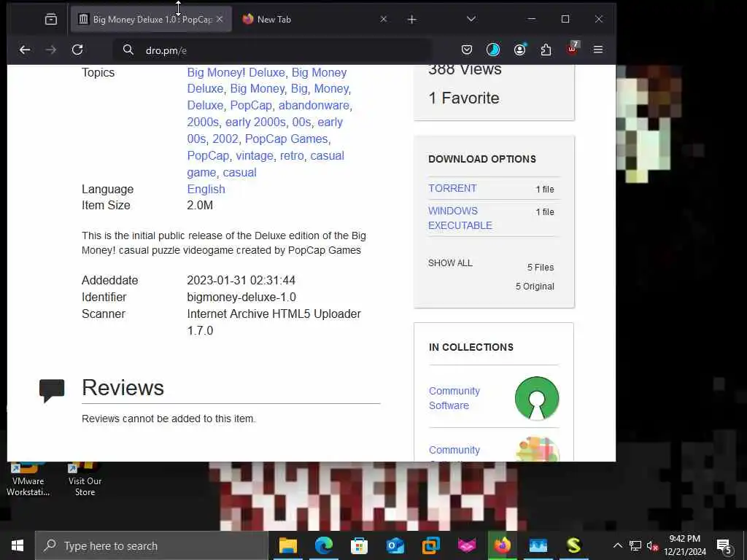Go back to the previous page
The width and height of the screenshot is (747, 560).
coord(25,50)
